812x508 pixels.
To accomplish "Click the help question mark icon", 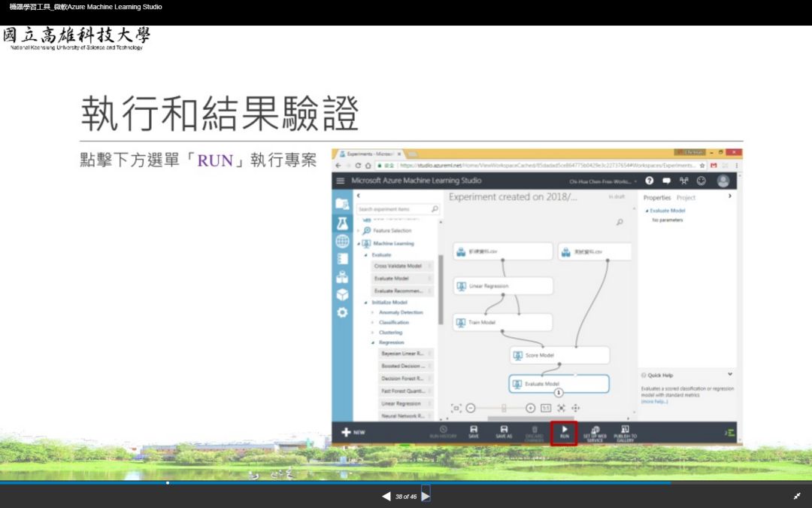I will 650,181.
